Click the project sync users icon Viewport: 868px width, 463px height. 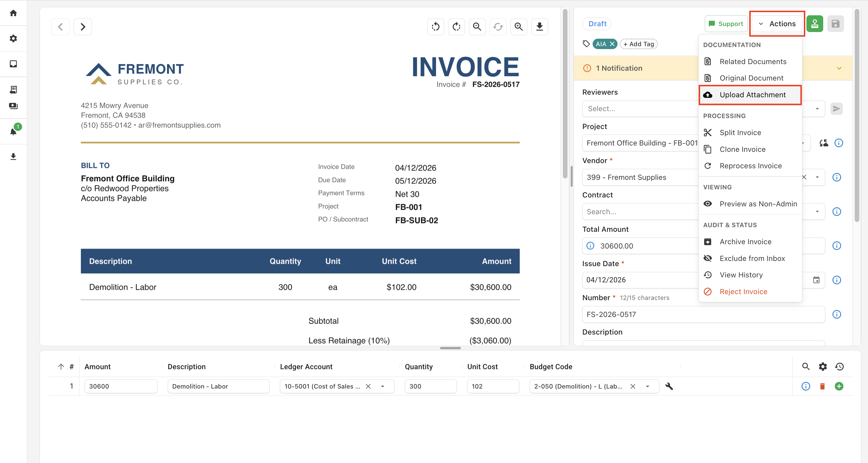click(824, 143)
